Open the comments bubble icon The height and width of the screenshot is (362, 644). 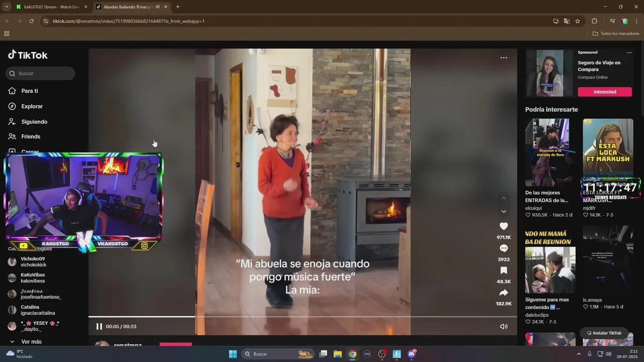(504, 248)
